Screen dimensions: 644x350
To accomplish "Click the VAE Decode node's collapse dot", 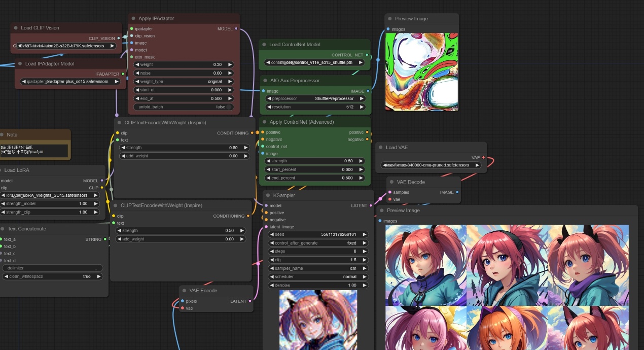I will click(392, 182).
